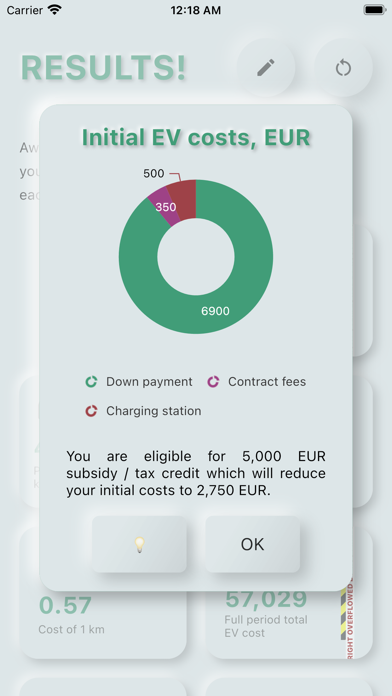Tap the pencil edit icon
This screenshot has height=696, width=392.
click(x=266, y=68)
